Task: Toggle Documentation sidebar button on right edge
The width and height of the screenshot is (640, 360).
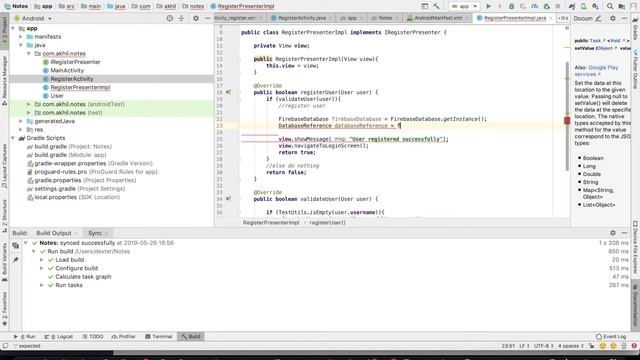Action: click(x=635, y=305)
